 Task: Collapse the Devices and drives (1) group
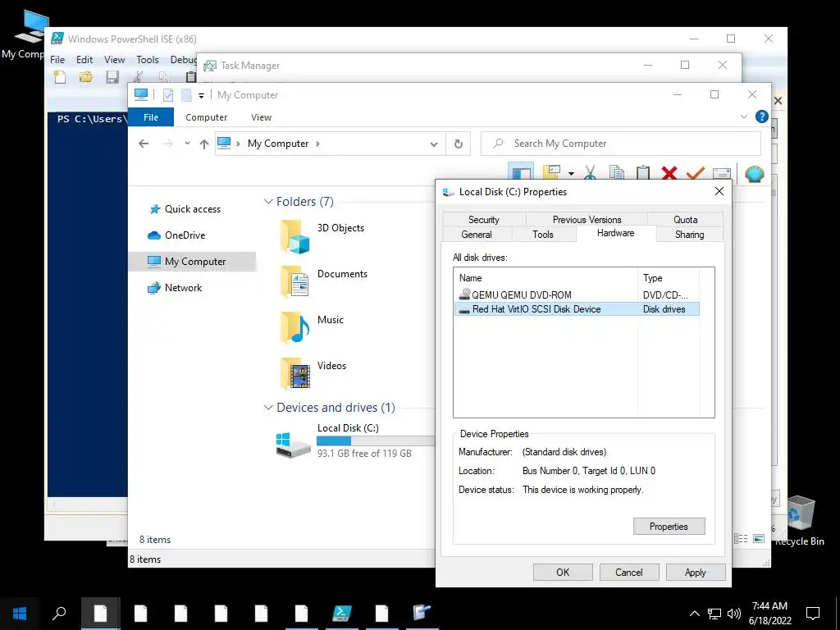(268, 408)
